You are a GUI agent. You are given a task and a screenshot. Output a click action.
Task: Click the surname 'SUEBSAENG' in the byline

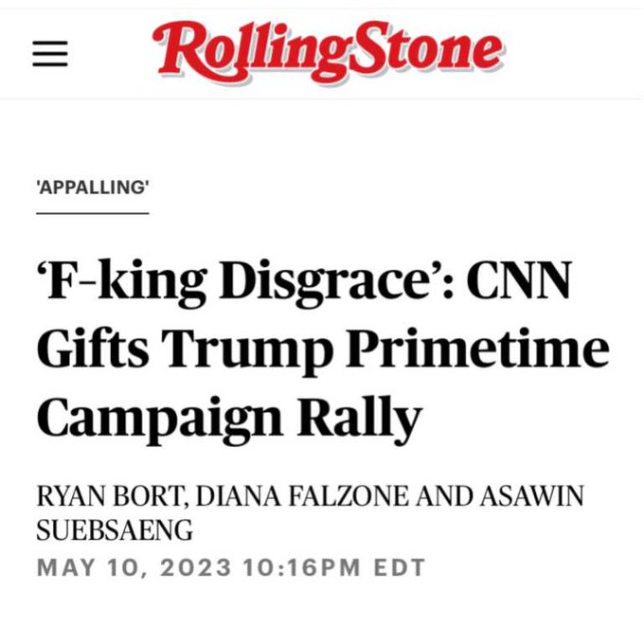(x=115, y=529)
